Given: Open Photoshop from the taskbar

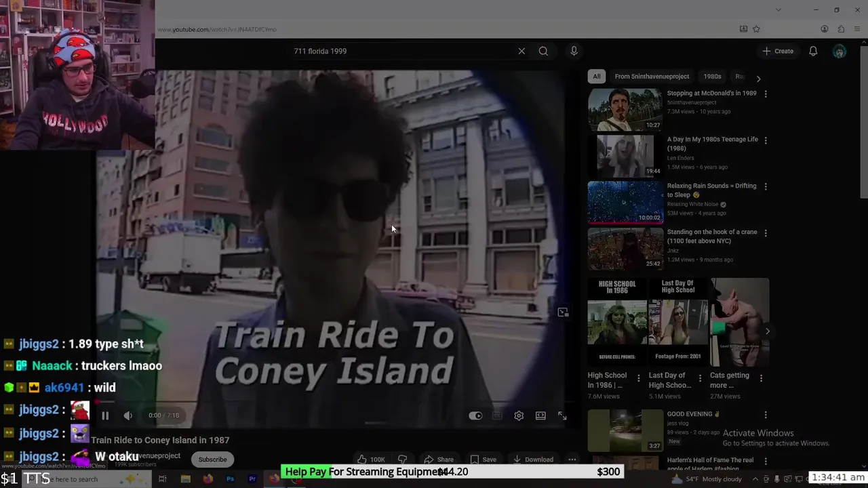Looking at the screenshot, I should [x=230, y=479].
